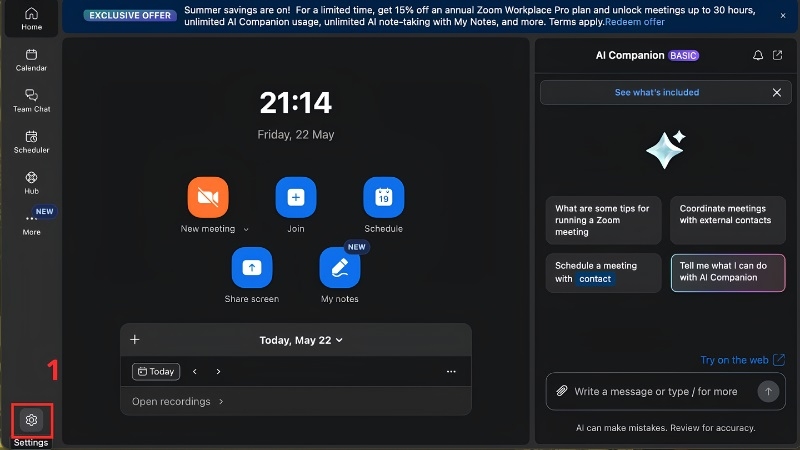Click Try on the web link
This screenshot has height=450, width=800.
[742, 360]
